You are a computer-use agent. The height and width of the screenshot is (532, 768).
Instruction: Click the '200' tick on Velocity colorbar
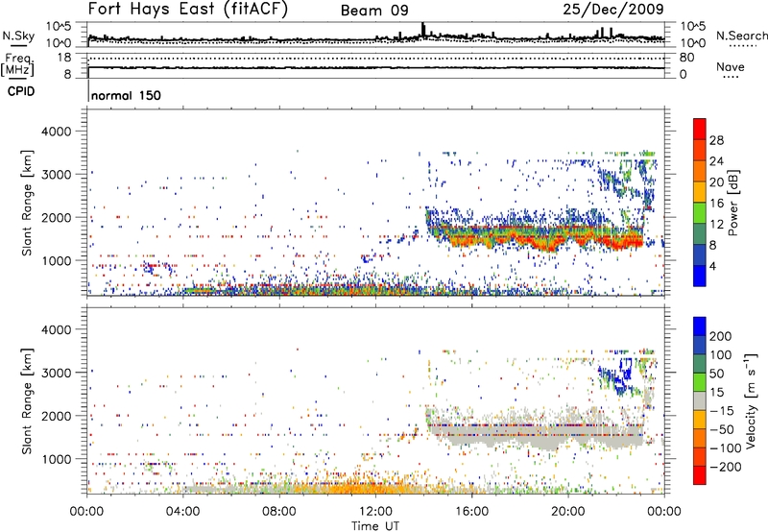(x=721, y=336)
